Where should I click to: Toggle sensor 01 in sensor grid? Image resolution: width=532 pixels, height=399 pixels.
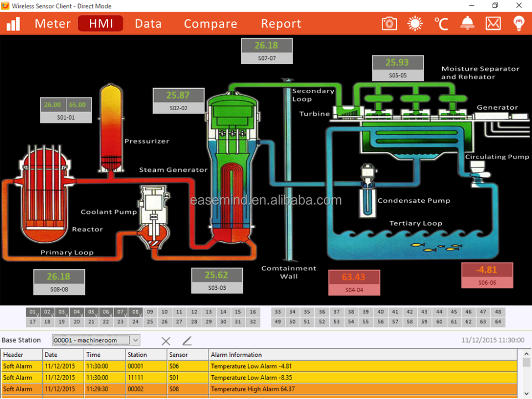tap(33, 312)
